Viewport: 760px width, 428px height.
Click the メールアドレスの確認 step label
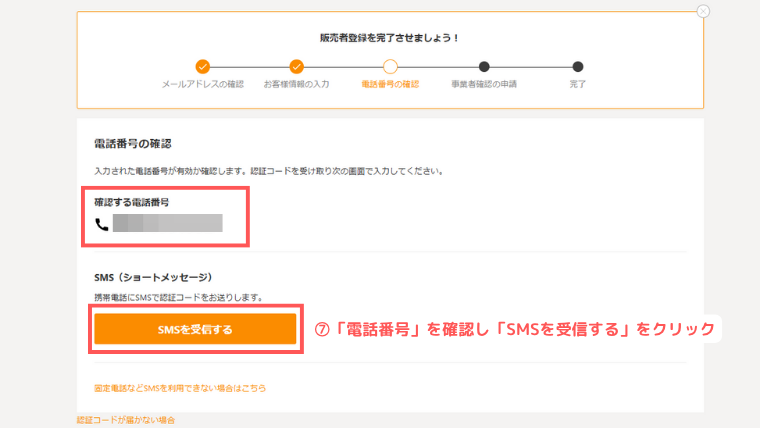pos(203,84)
